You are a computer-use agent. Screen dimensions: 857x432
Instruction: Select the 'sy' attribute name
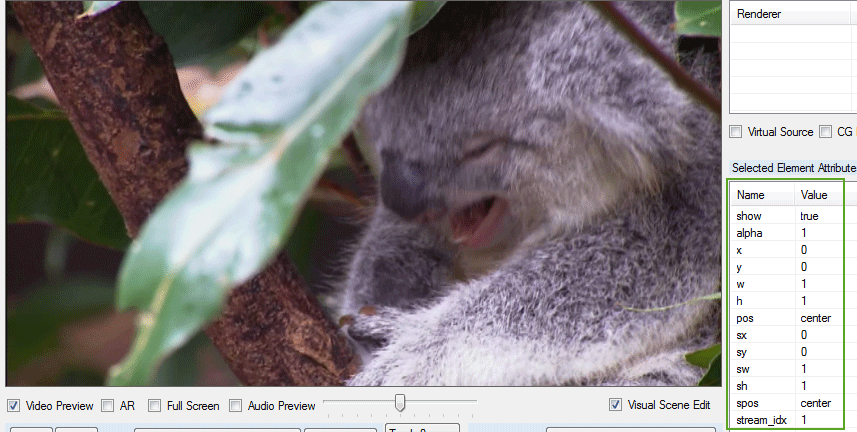coord(742,352)
